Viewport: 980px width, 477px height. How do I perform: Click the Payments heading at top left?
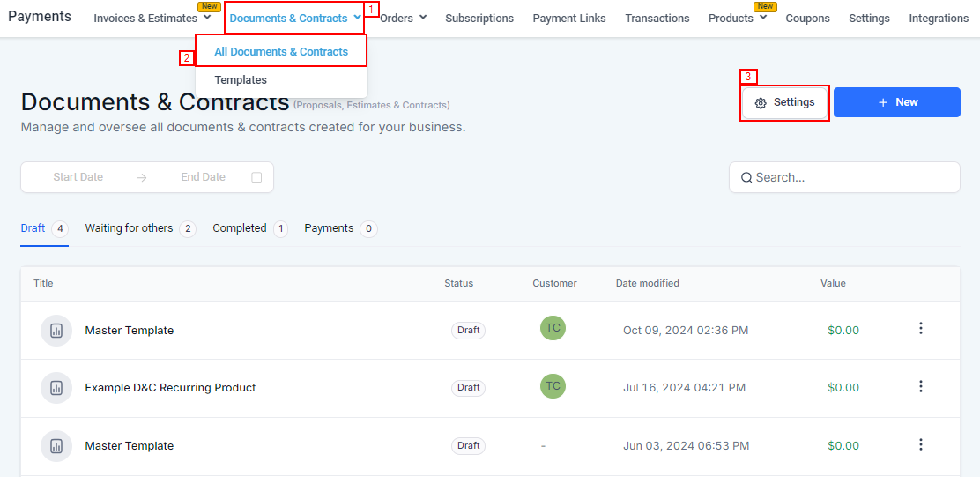[x=40, y=17]
